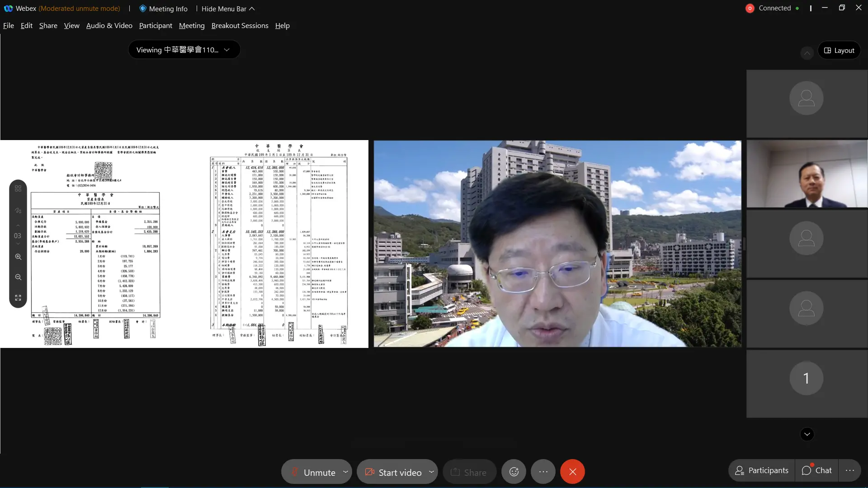Select the annotate squiggle tool
Viewport: 868px width, 488px height.
(18, 211)
